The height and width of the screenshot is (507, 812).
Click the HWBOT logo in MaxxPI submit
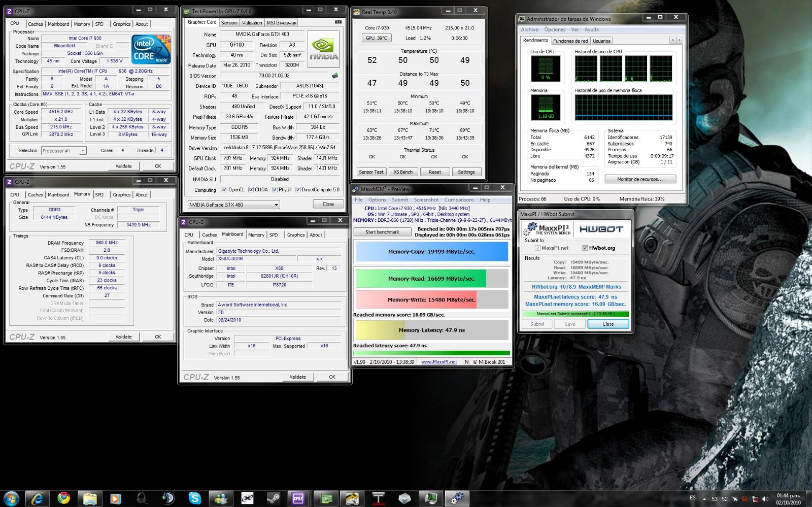coord(601,229)
